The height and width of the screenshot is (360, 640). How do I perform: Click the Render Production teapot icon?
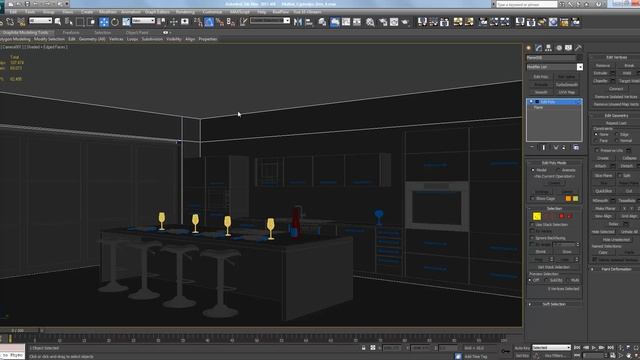tap(405, 22)
